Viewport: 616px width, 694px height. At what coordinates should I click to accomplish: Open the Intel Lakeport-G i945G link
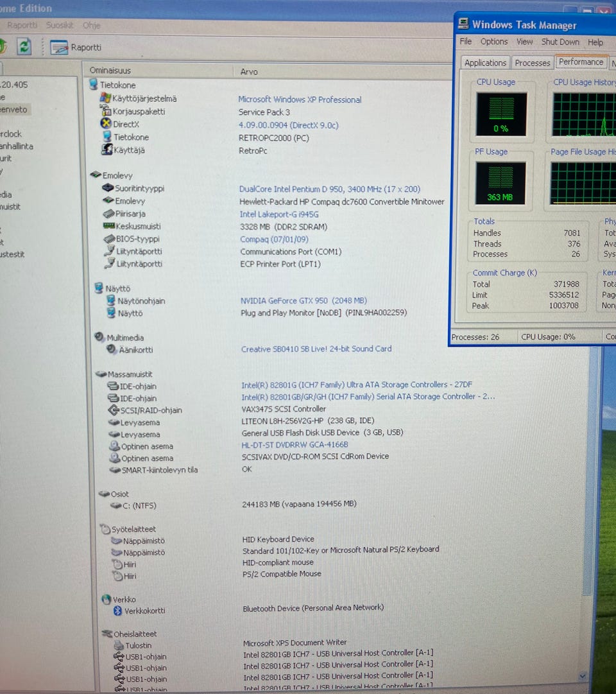(x=278, y=214)
